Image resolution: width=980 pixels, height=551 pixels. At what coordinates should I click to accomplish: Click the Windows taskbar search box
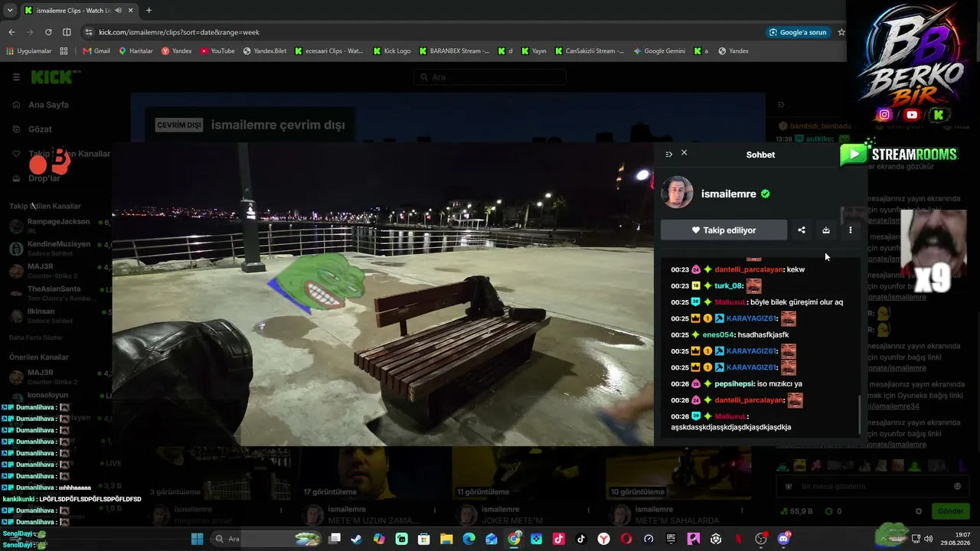266,539
